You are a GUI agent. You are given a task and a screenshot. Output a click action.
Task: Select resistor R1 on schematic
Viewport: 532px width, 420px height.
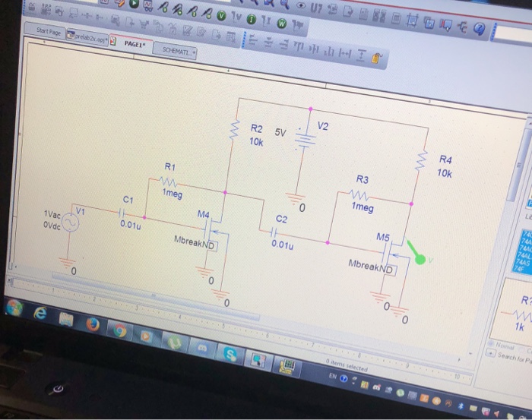tap(168, 182)
